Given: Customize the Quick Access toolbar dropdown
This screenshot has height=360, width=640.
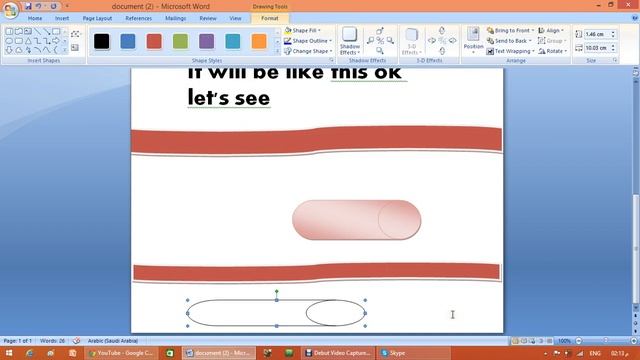Looking at the screenshot, I should tap(67, 6).
